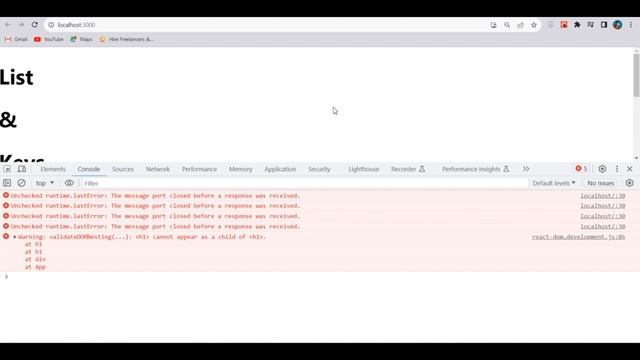
Task: Click the page vertical scrollbar
Action: click(x=636, y=76)
